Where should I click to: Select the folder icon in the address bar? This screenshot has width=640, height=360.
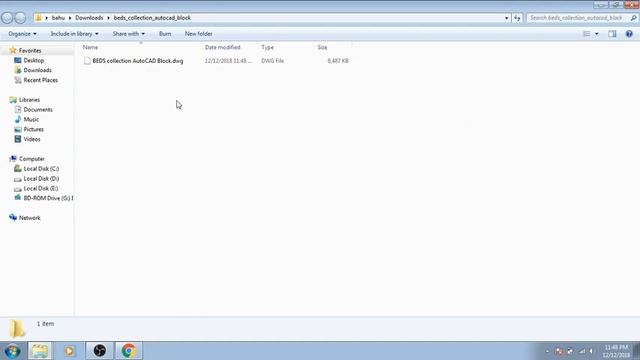point(38,18)
